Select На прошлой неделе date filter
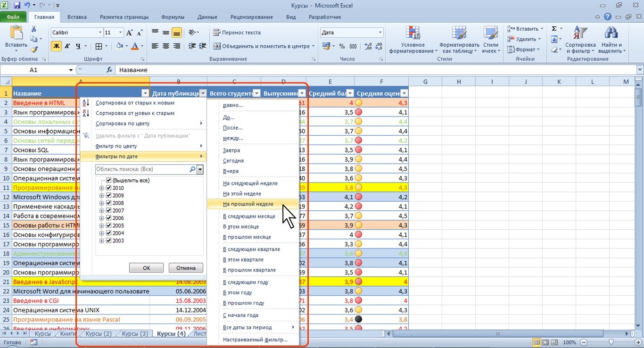Image resolution: width=644 pixels, height=348 pixels. click(253, 204)
